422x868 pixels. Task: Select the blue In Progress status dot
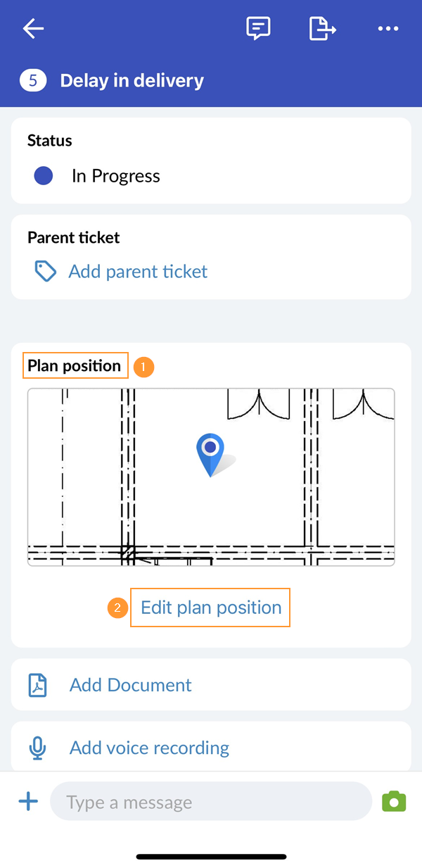[43, 175]
